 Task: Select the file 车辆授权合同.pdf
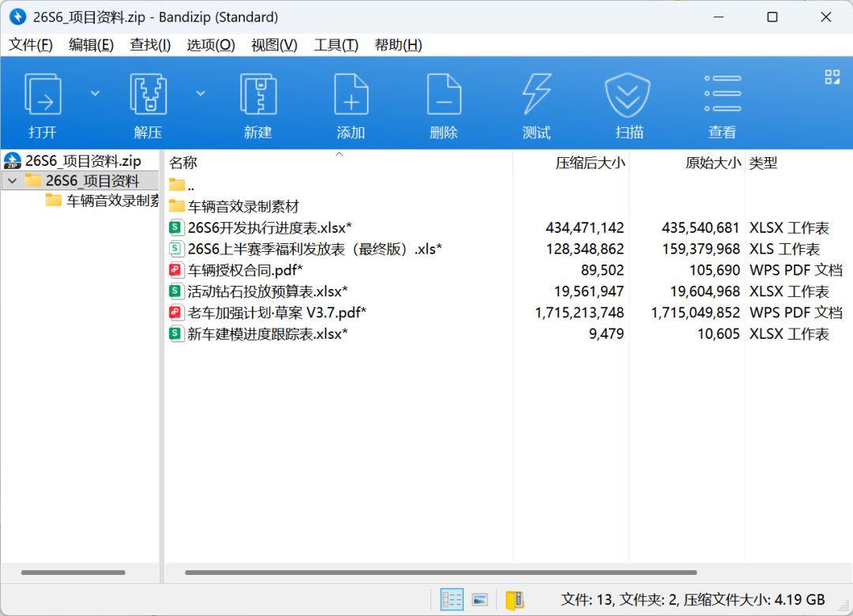[245, 270]
